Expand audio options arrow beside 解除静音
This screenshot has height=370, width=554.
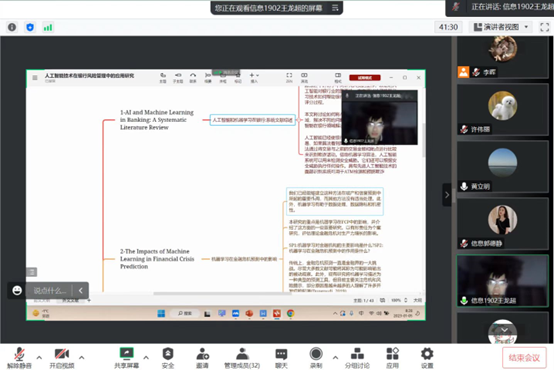click(x=39, y=357)
